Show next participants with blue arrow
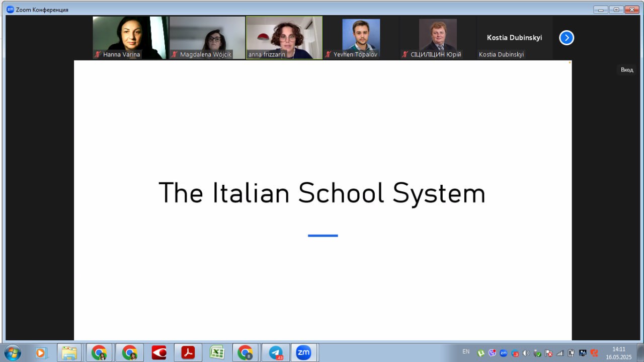 point(567,38)
